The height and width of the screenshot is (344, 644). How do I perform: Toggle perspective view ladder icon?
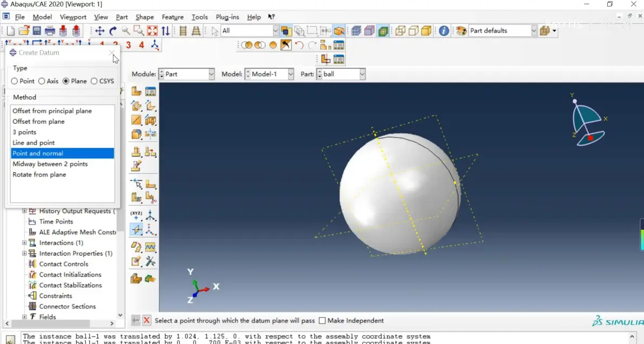196,31
